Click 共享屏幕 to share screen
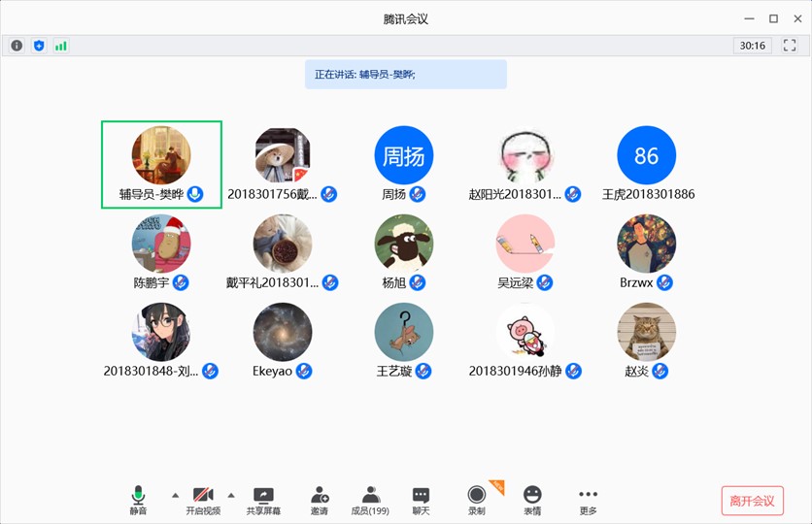The image size is (812, 524). click(263, 500)
